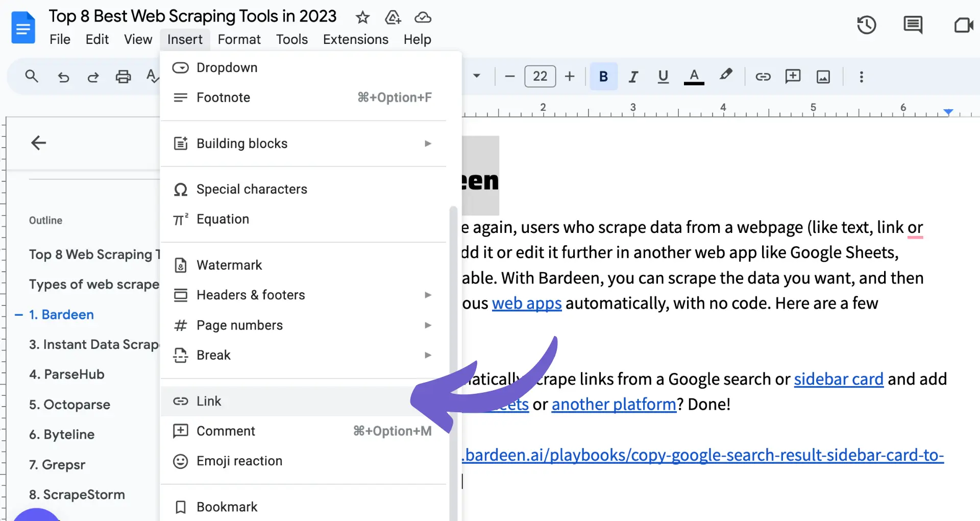980x521 pixels.
Task: Open the Tools menu
Action: [292, 39]
